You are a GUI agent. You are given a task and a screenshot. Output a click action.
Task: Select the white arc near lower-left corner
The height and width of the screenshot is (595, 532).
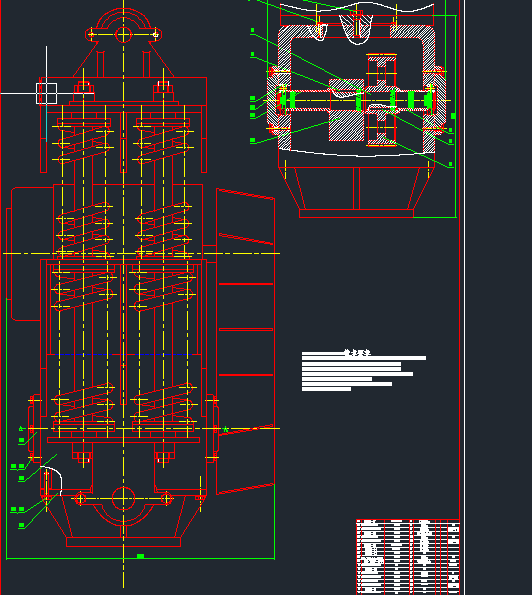[51, 480]
